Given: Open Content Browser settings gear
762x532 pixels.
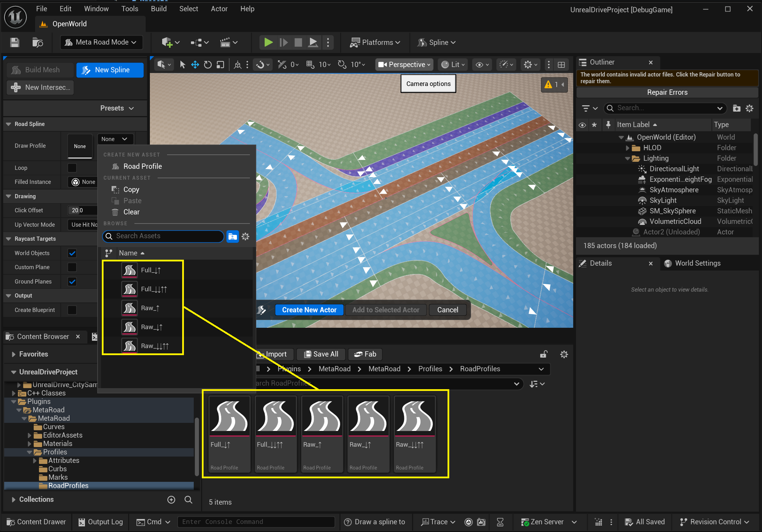Looking at the screenshot, I should click(564, 354).
